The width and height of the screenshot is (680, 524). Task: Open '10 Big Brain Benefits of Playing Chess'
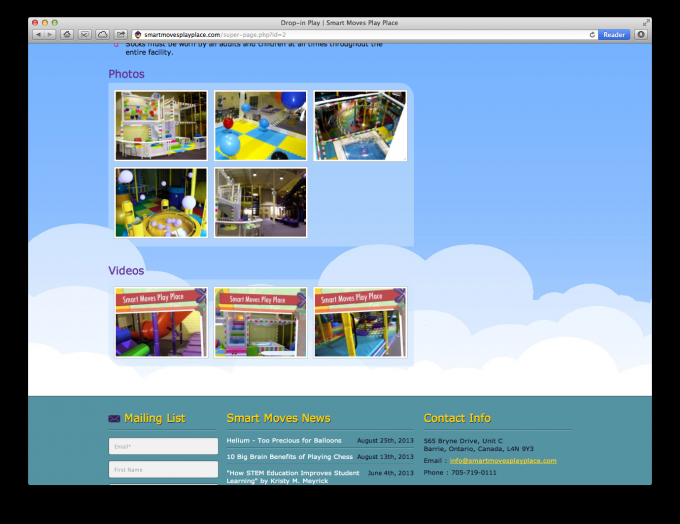289,456
